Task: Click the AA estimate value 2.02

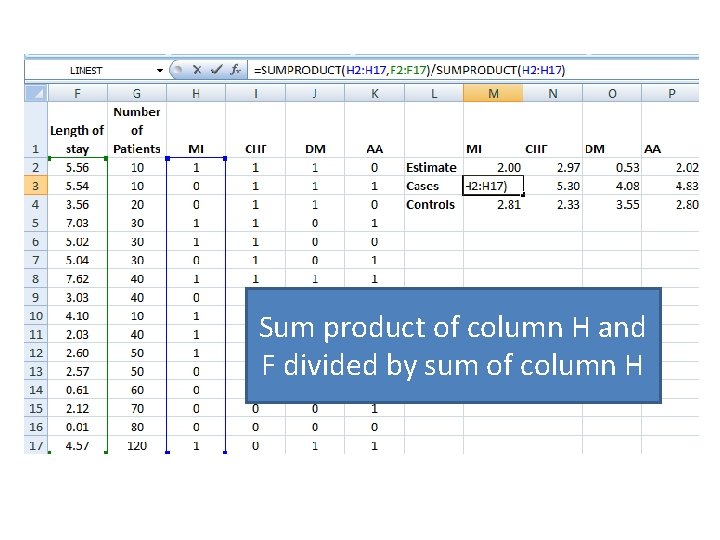Action: (x=670, y=168)
